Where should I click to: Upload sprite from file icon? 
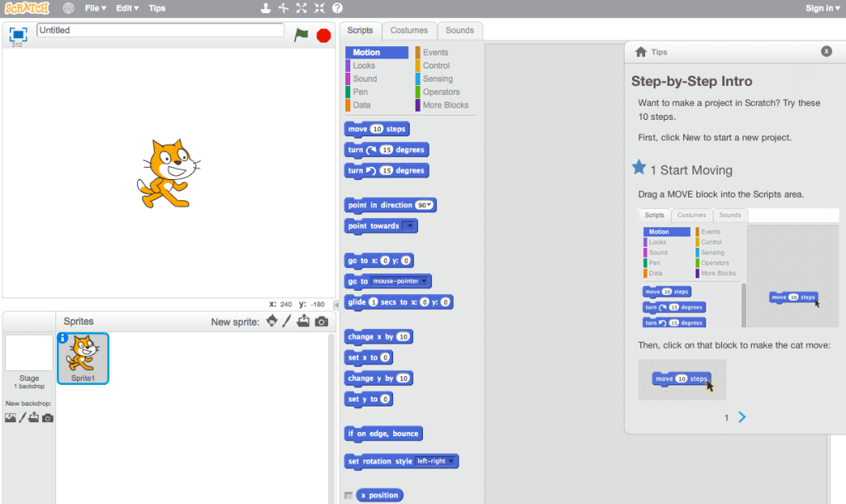click(x=303, y=321)
